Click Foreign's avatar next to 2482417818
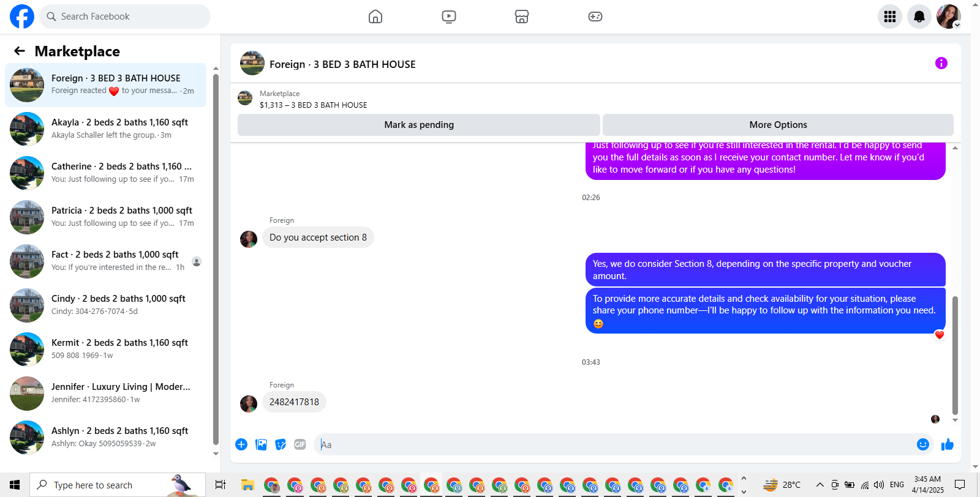The width and height of the screenshot is (980, 497). click(x=249, y=404)
